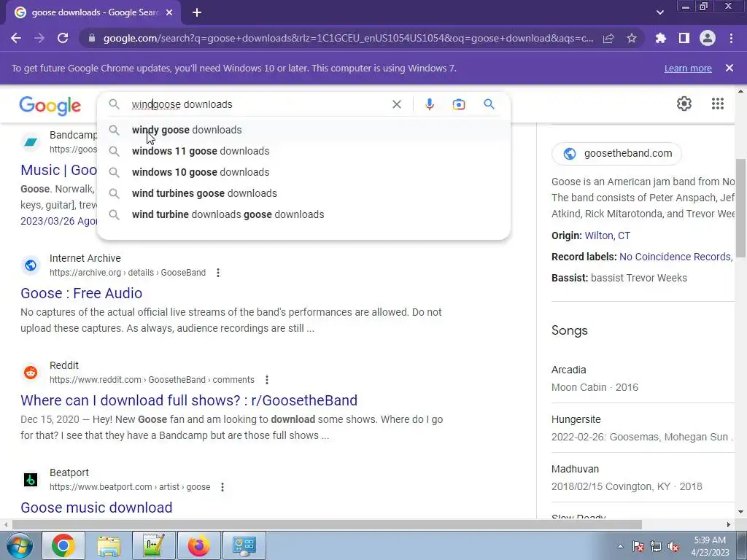Close the goose downloads tab
This screenshot has width=747, height=560.
tap(169, 12)
